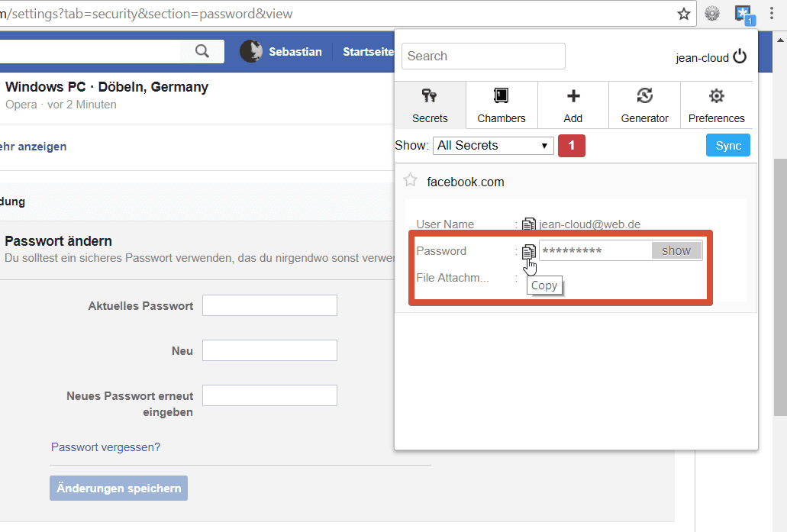Click the scrollbar up arrow
Screen dimensions: 787x532
[780, 40]
